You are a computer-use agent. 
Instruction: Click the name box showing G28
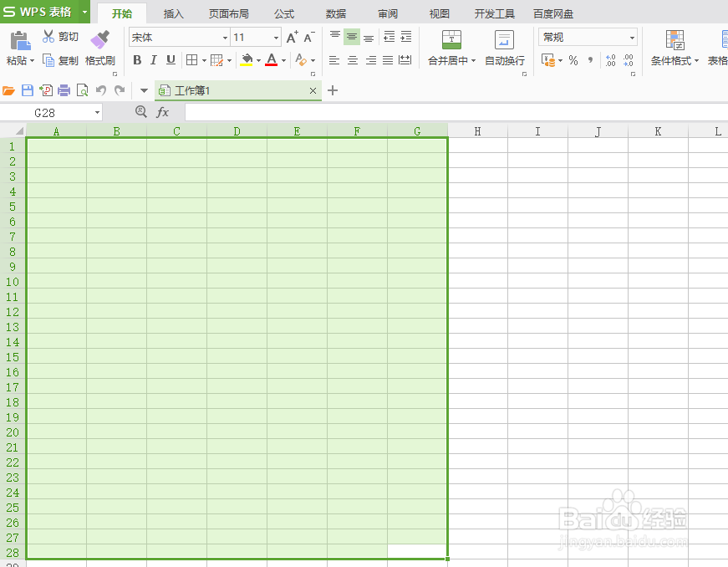point(51,113)
